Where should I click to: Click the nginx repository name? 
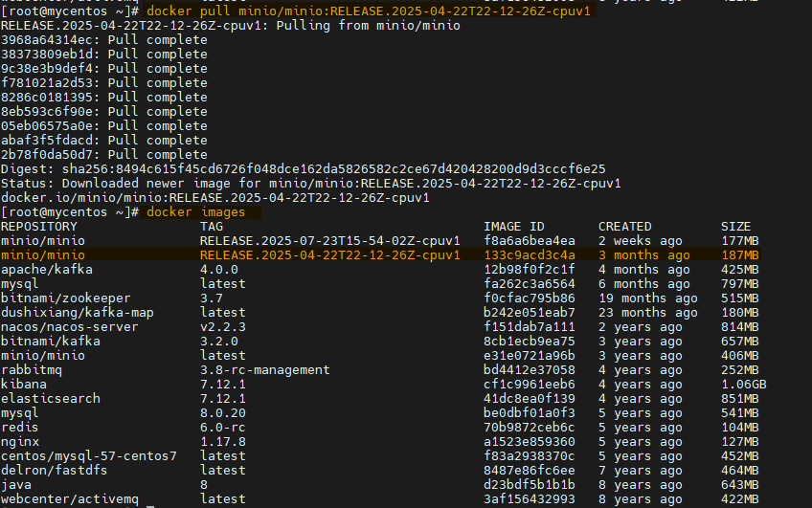20,442
